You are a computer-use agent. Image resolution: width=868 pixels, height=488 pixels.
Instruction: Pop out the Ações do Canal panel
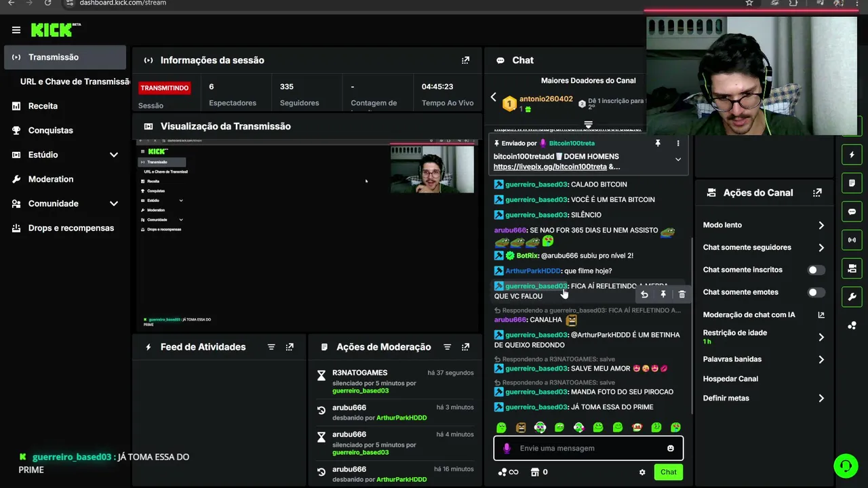[x=817, y=192]
